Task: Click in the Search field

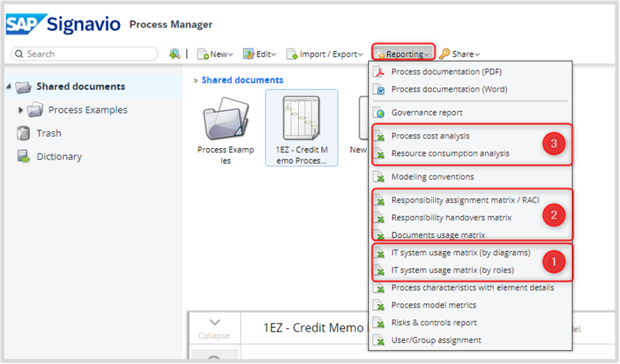Action: point(84,54)
